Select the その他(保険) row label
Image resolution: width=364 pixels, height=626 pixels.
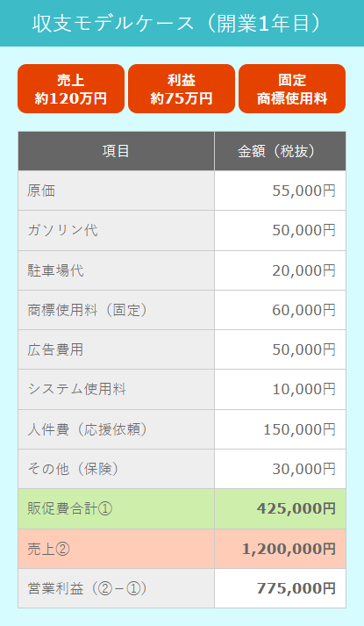pos(116,469)
